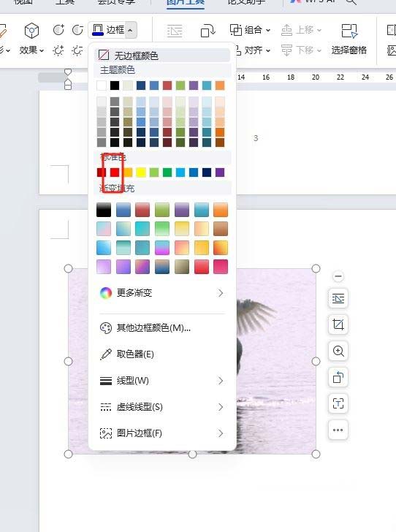Expand the 虚线线型 submenu arrow
The height and width of the screenshot is (532, 396).
click(x=221, y=407)
